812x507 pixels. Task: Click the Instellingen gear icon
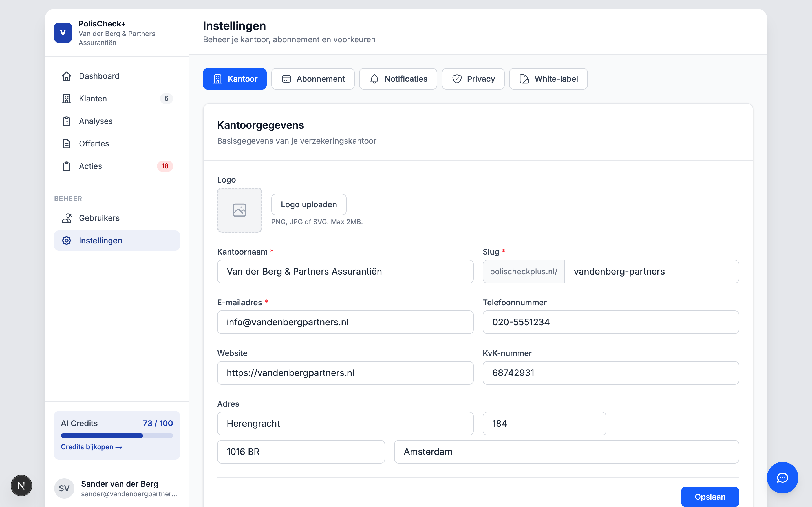(67, 241)
